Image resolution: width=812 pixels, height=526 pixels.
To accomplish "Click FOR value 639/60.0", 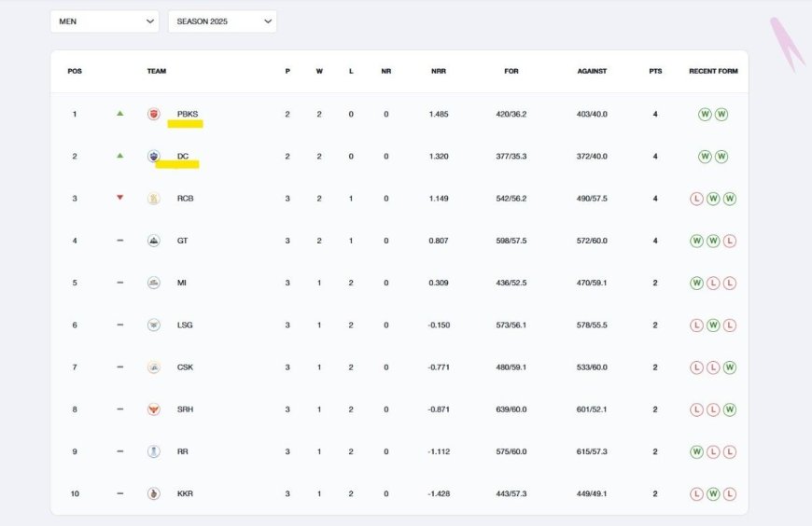I will (511, 409).
